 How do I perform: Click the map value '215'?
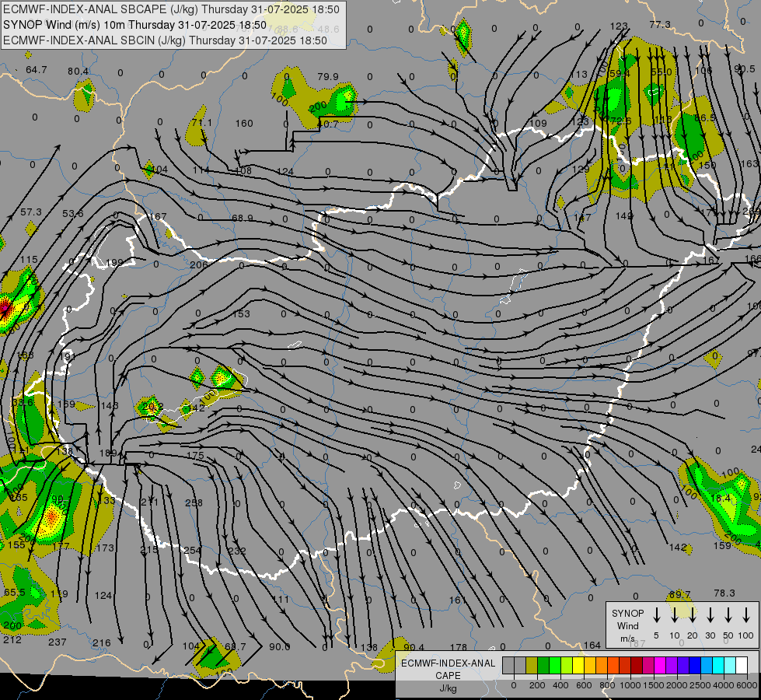(x=149, y=549)
